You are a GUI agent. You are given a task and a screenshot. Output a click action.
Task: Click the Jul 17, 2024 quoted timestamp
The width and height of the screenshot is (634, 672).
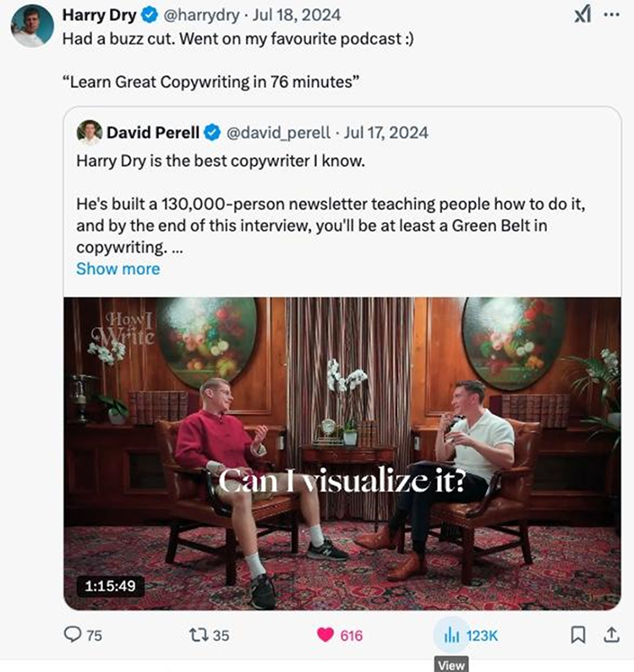386,132
